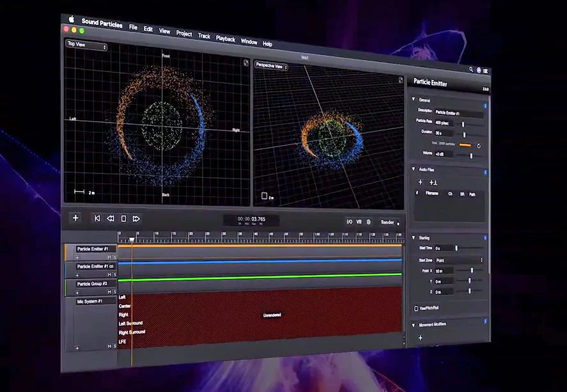Collapse the Starting section

pyautogui.click(x=414, y=237)
